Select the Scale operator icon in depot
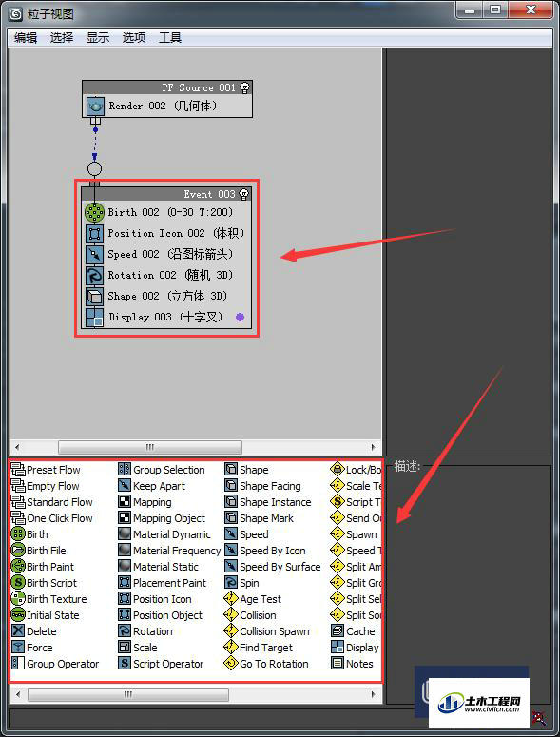The height and width of the screenshot is (737, 560). (125, 648)
